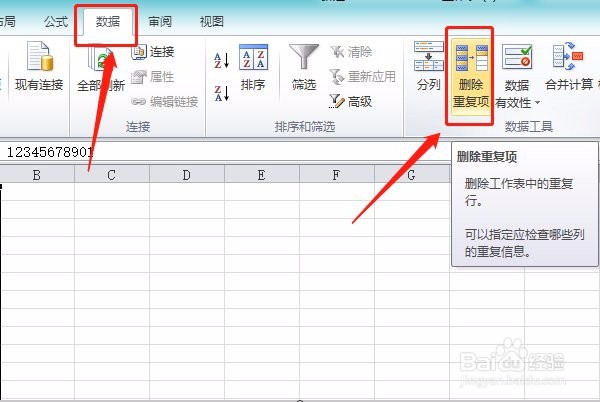Switch to the 视图 tab
This screenshot has width=600, height=402.
click(212, 22)
